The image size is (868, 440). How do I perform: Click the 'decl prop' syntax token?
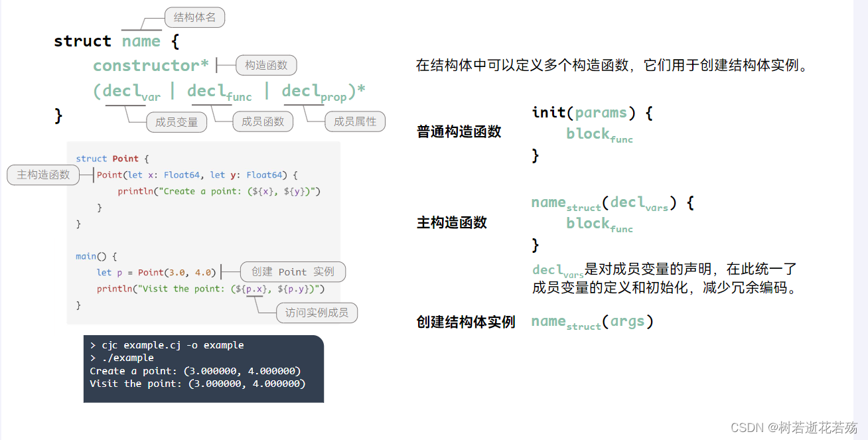click(x=315, y=92)
